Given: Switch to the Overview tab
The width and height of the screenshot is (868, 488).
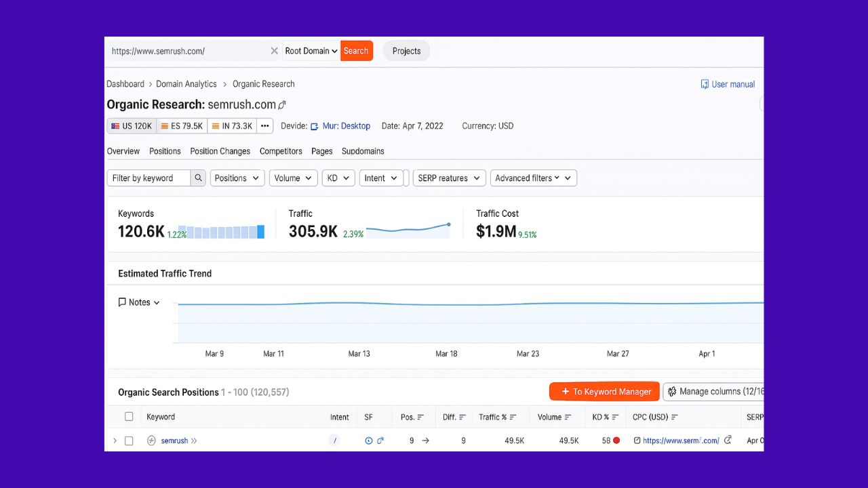Looking at the screenshot, I should (123, 151).
